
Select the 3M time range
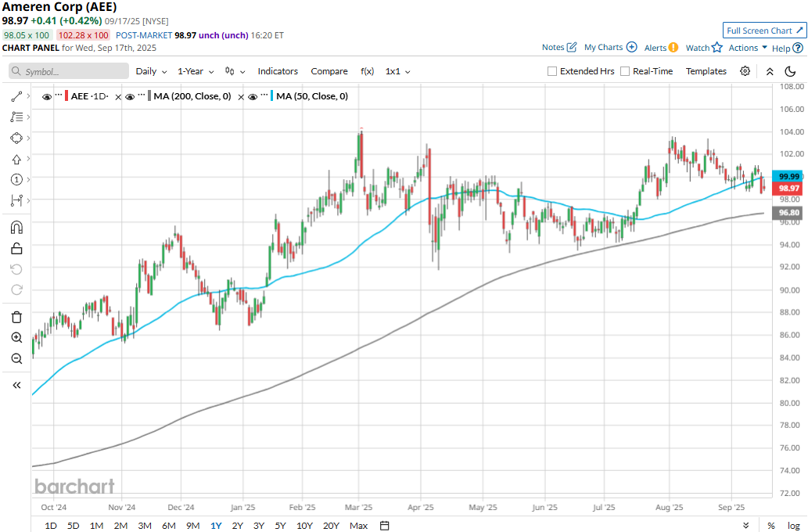(145, 525)
